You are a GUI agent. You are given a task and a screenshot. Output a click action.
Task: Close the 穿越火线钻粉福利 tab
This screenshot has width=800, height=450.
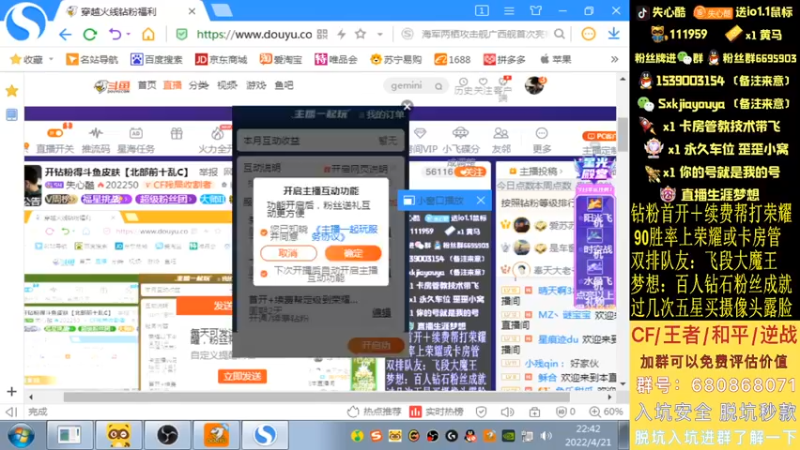(192, 11)
